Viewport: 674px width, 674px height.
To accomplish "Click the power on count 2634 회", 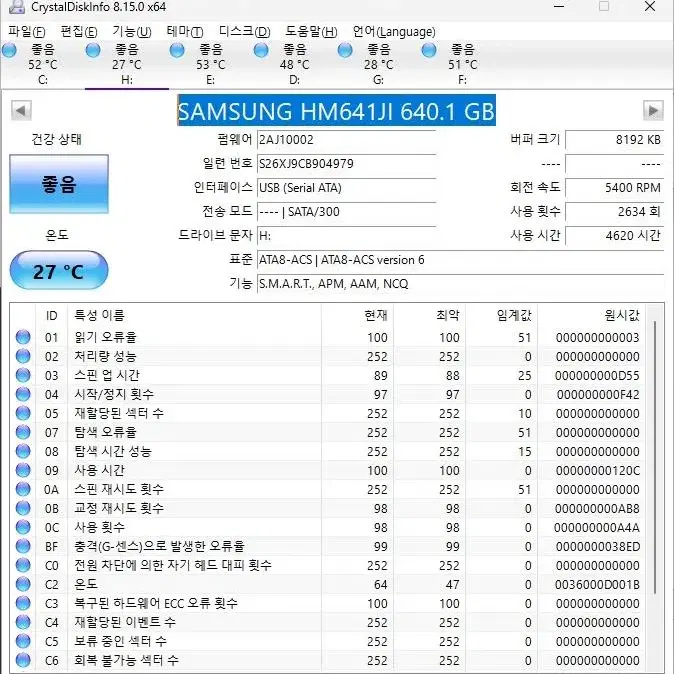I will 615,211.
